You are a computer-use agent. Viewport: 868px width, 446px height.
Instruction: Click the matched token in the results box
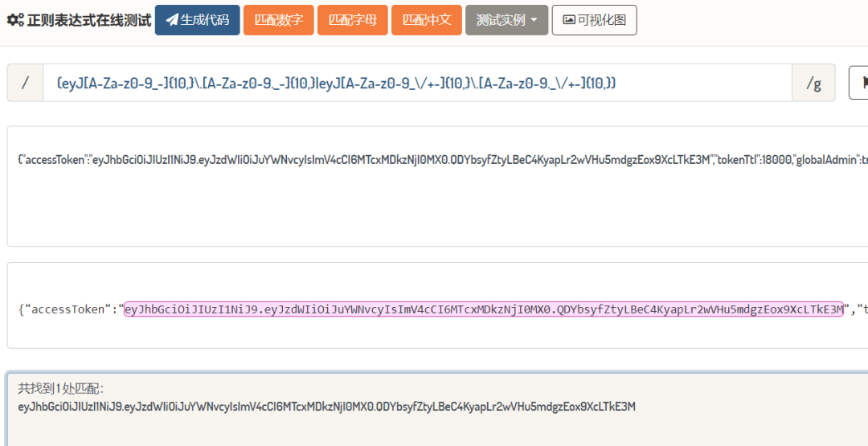[326, 407]
